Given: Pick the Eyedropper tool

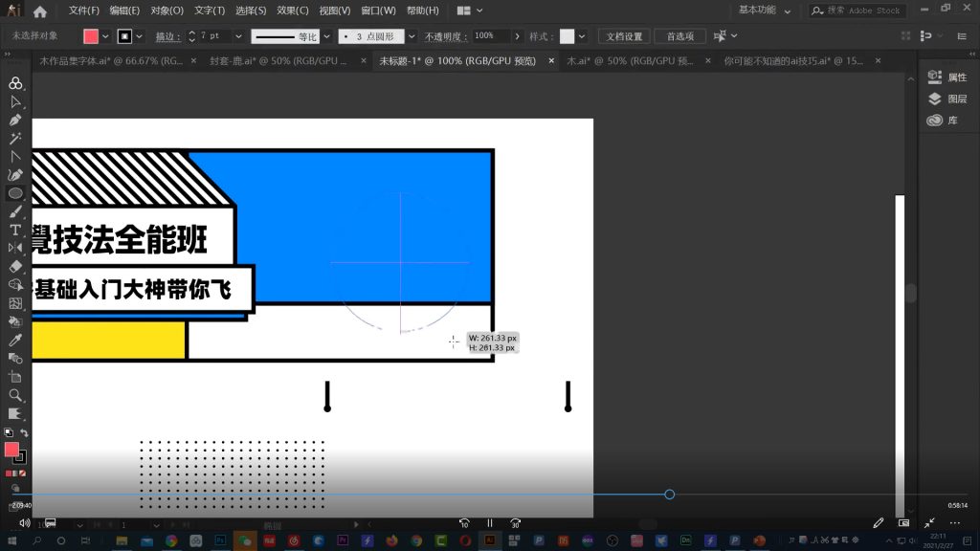Looking at the screenshot, I should coord(14,340).
